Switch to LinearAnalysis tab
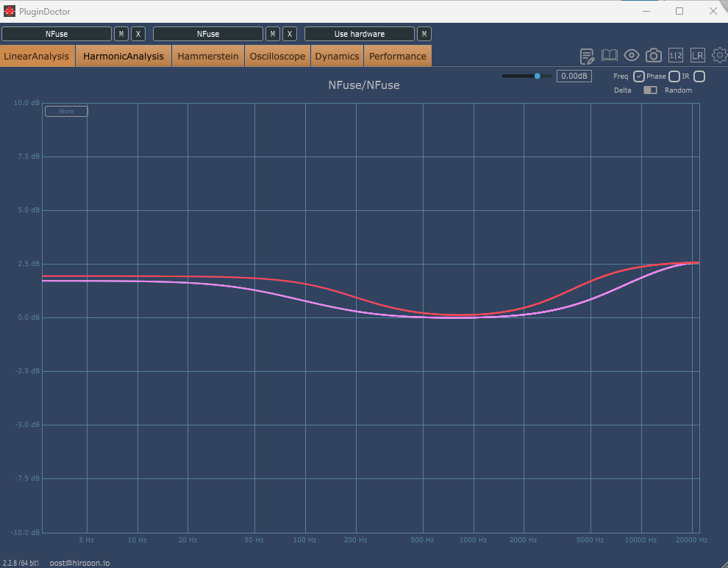Viewport: 728px width, 568px height. point(38,56)
